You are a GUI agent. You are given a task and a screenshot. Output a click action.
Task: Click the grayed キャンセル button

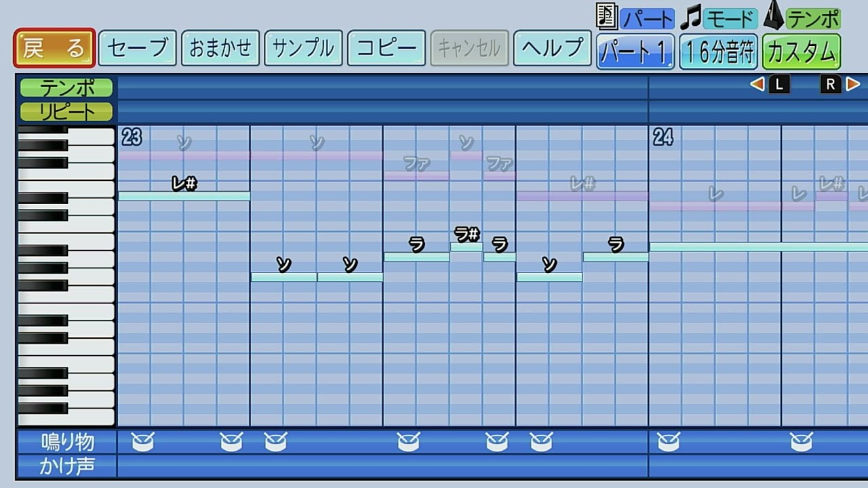(469, 48)
